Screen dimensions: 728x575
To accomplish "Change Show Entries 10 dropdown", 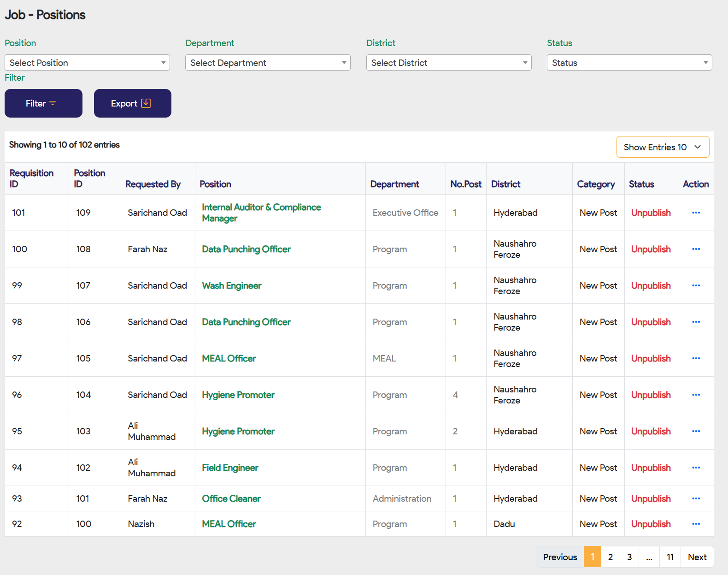I will pos(662,147).
